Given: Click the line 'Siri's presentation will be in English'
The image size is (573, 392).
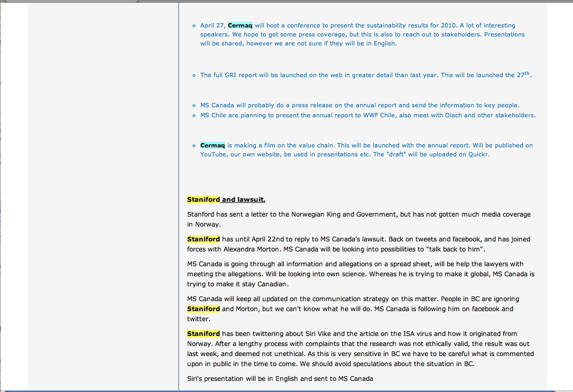Looking at the screenshot, I should (x=280, y=379).
